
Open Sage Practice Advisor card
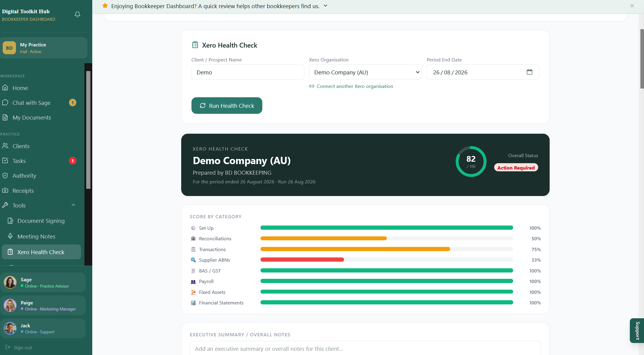coord(43,282)
